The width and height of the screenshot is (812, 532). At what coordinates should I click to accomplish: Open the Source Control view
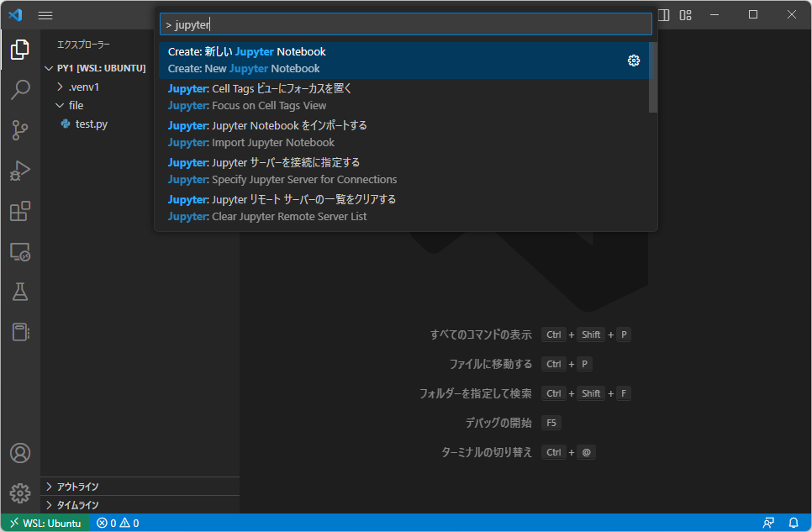click(x=19, y=130)
